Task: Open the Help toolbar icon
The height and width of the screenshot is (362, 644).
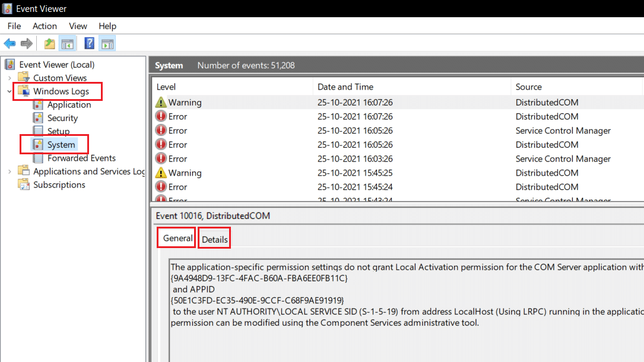Action: 89,43
